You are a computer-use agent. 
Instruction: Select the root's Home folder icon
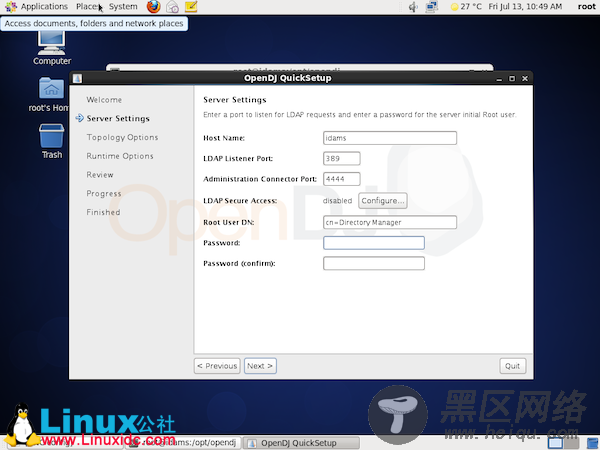pos(51,95)
